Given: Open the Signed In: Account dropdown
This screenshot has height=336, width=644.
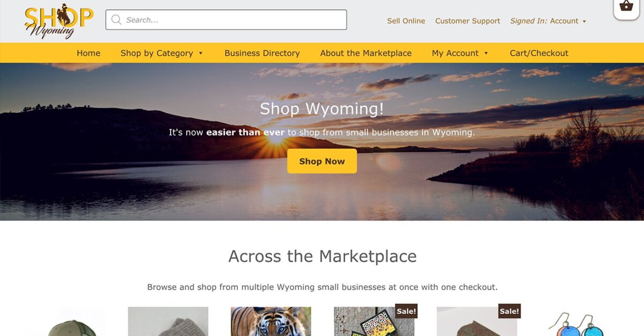Looking at the screenshot, I should tap(548, 21).
